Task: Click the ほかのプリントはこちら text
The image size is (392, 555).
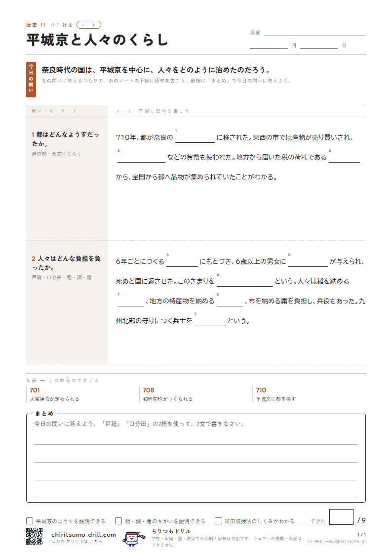Action: [77, 542]
